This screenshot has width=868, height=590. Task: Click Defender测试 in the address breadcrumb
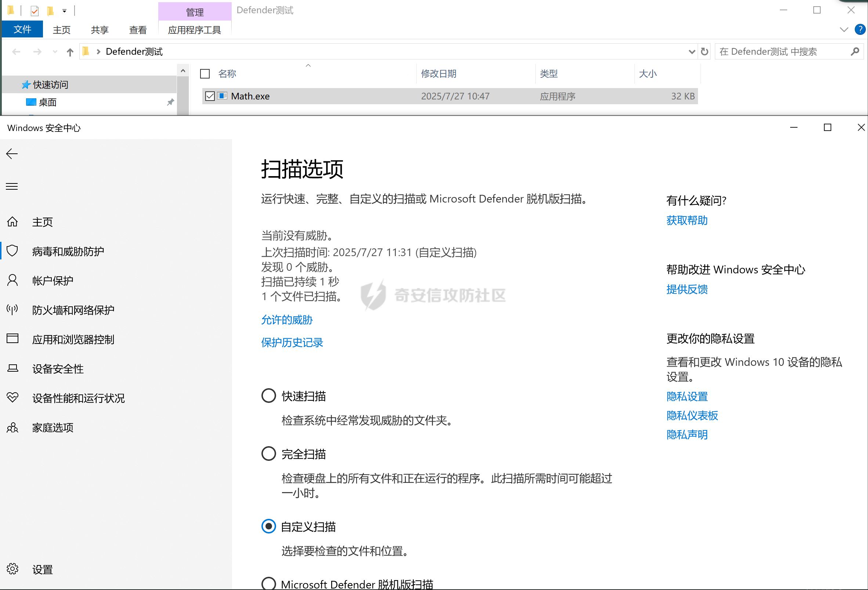pos(134,51)
